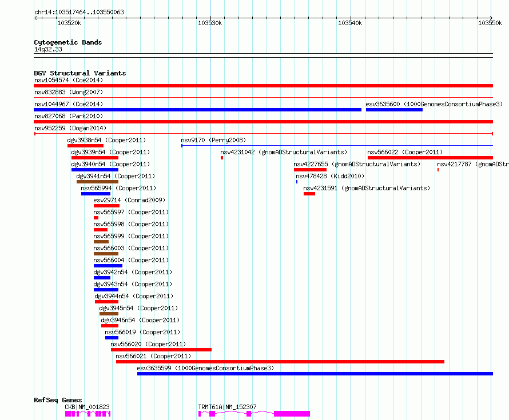The width and height of the screenshot is (509, 420).
Task: Select the red dgv3944n54 variant bar
Action: coord(107,302)
